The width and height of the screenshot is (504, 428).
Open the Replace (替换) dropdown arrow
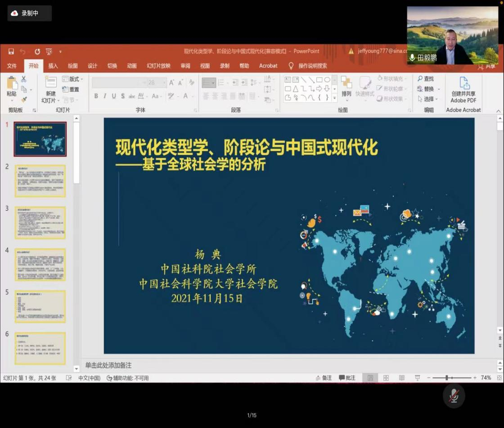coord(439,89)
